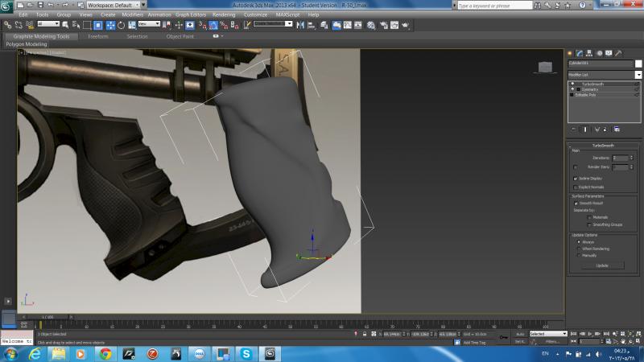Viewport: 644px width, 362px height.
Task: Click Configure Modifier Sets icon
Action: [617, 130]
